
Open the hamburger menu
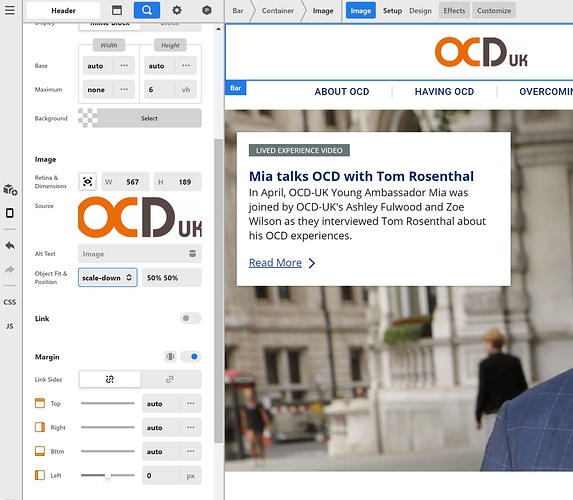[10, 10]
